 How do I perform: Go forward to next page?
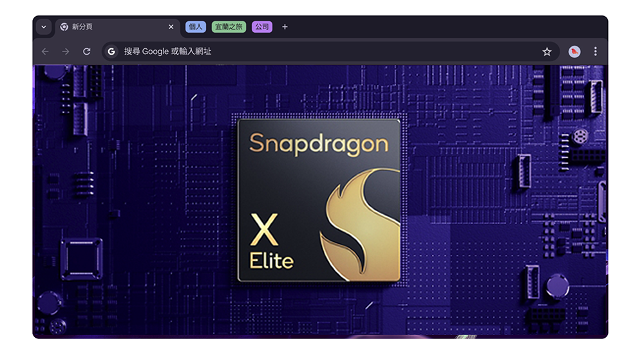pyautogui.click(x=66, y=51)
